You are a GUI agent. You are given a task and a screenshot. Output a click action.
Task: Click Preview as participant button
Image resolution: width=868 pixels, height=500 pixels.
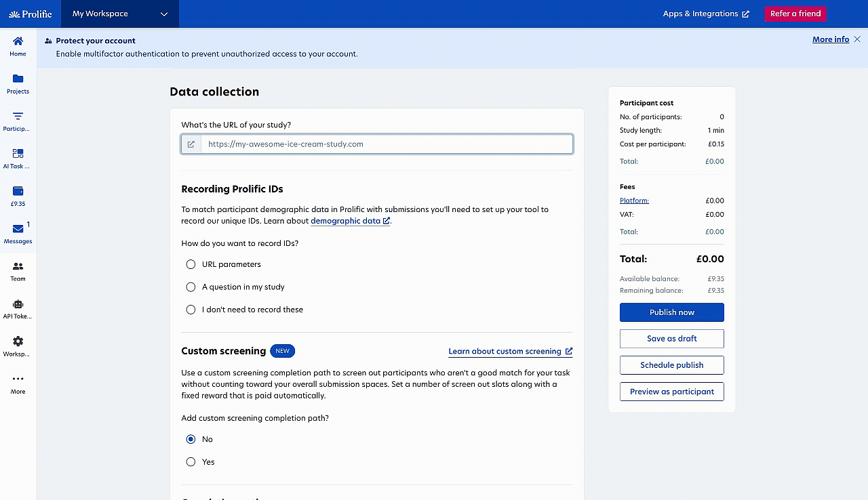672,392
